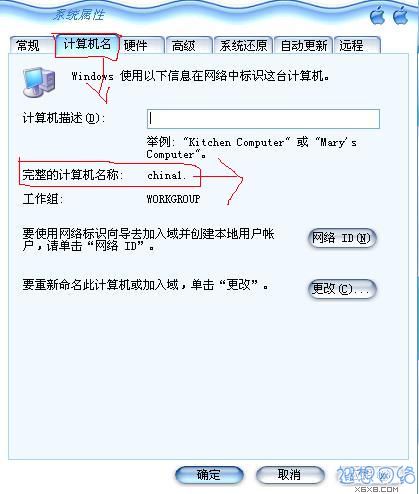
Task: Click the computer monitor icon
Action: (39, 82)
